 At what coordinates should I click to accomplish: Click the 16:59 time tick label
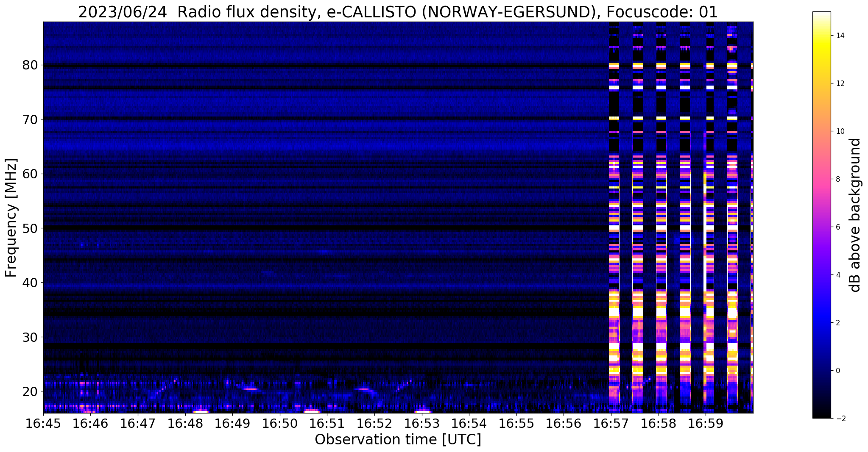click(x=705, y=424)
